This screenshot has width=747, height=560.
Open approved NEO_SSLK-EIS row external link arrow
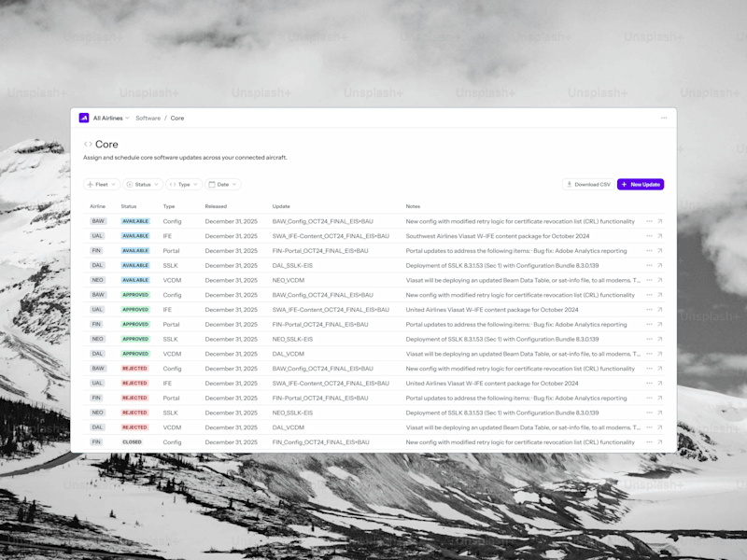click(660, 339)
